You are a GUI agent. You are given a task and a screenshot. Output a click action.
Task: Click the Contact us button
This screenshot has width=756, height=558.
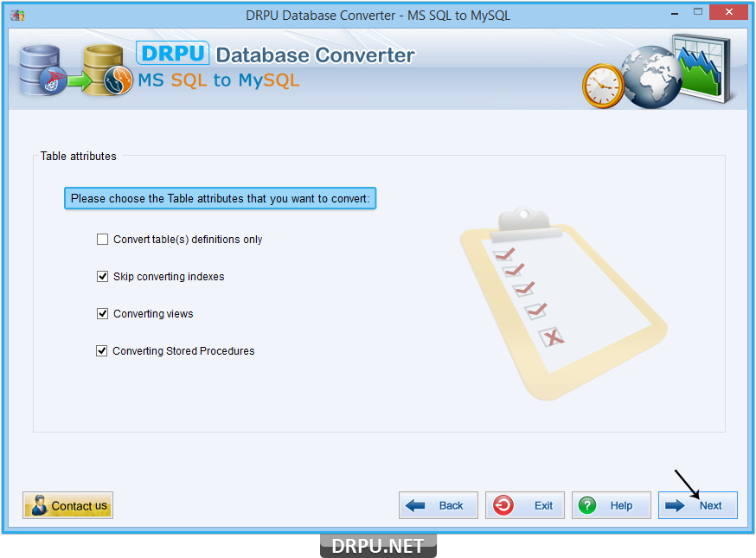(x=68, y=505)
